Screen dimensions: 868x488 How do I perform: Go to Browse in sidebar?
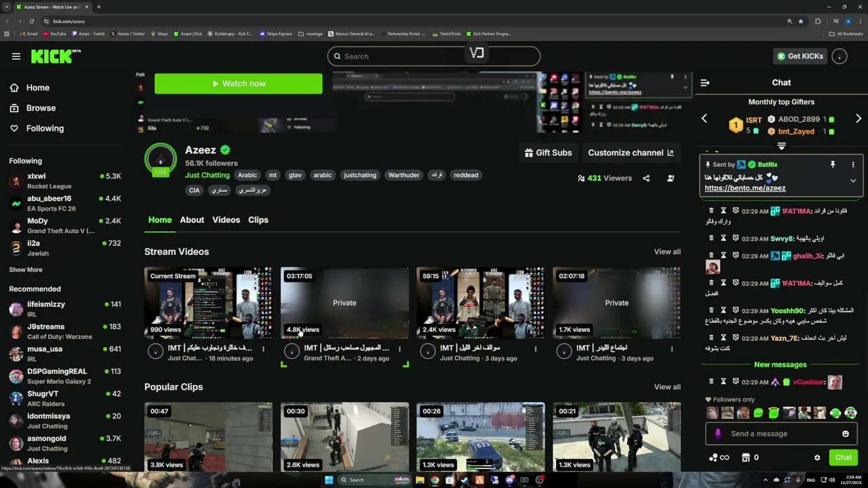pyautogui.click(x=41, y=108)
